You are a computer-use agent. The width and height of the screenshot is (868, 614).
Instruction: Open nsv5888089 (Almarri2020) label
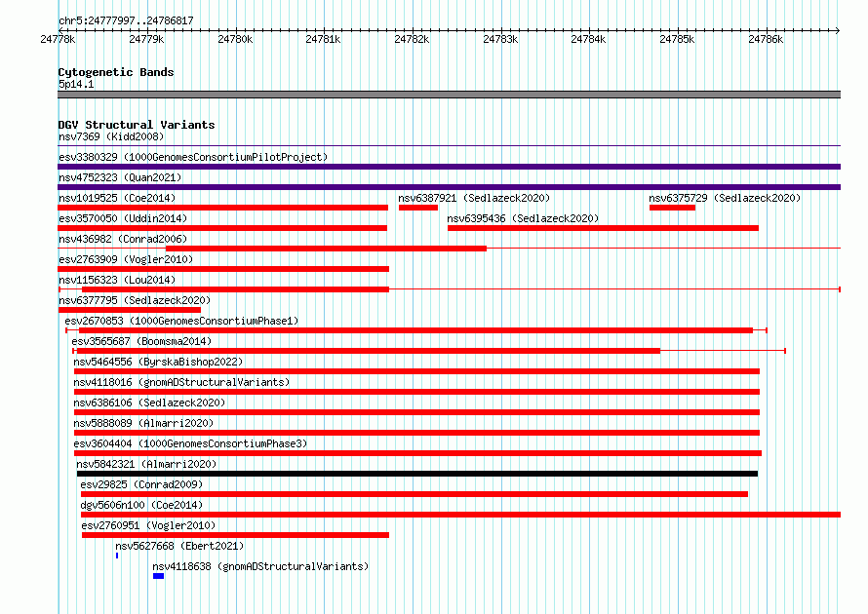[x=143, y=423]
